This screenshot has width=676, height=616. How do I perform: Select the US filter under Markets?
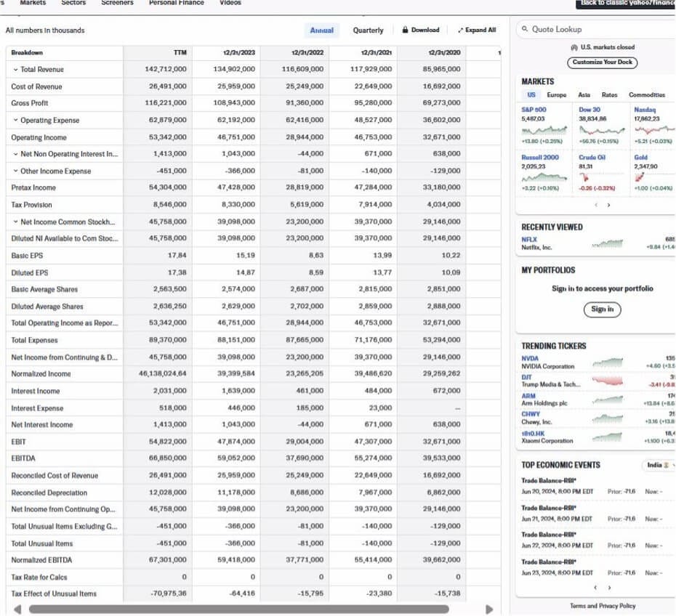(531, 95)
